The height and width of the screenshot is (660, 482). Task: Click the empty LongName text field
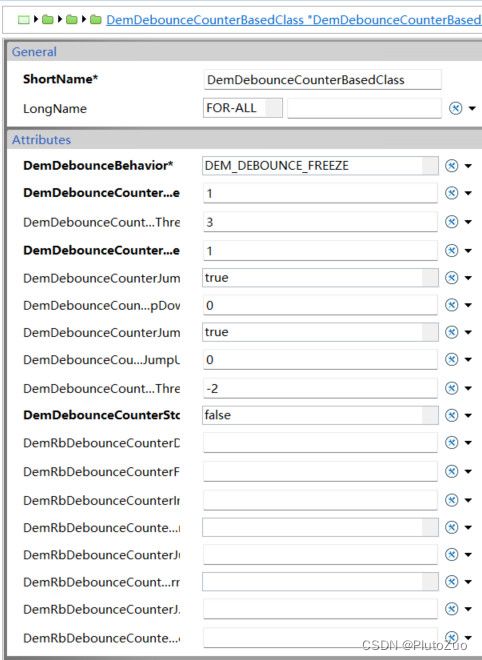(364, 108)
